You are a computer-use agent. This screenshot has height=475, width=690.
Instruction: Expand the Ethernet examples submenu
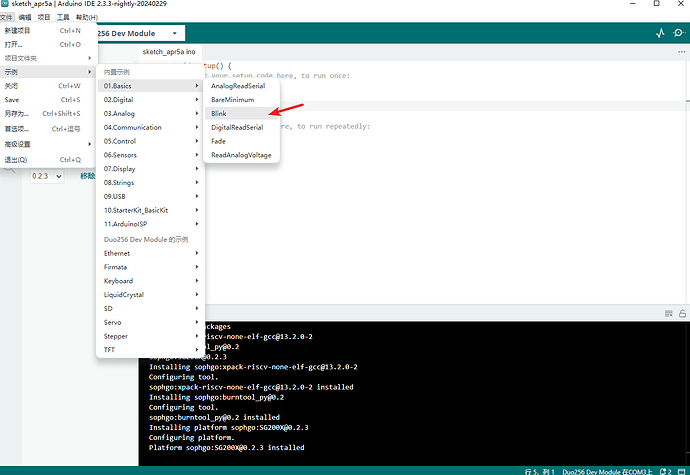pyautogui.click(x=151, y=253)
